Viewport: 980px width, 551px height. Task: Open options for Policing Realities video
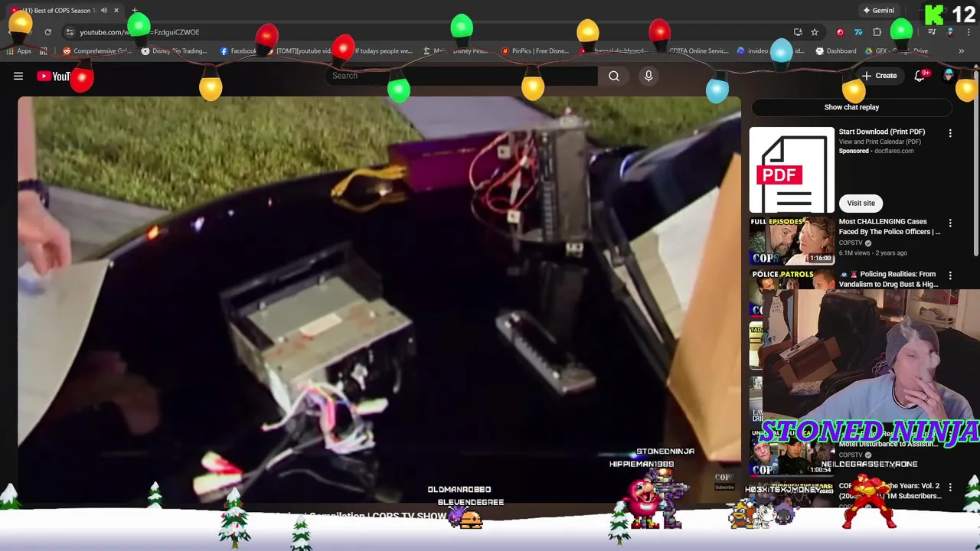(950, 275)
